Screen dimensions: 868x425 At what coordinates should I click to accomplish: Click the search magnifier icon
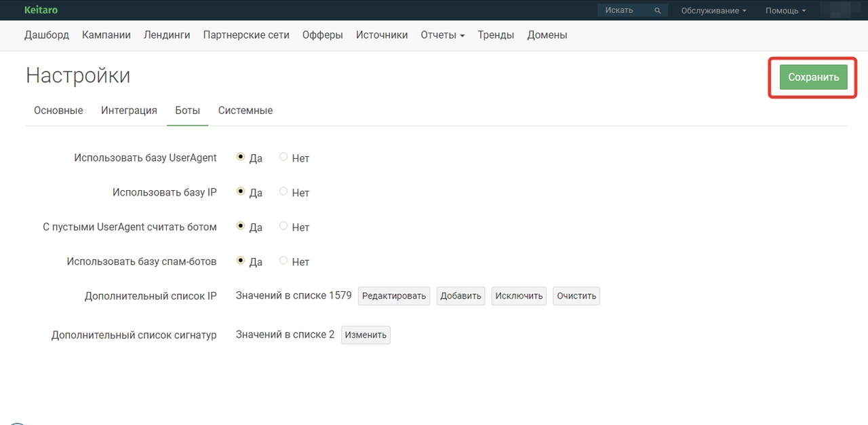tap(657, 10)
